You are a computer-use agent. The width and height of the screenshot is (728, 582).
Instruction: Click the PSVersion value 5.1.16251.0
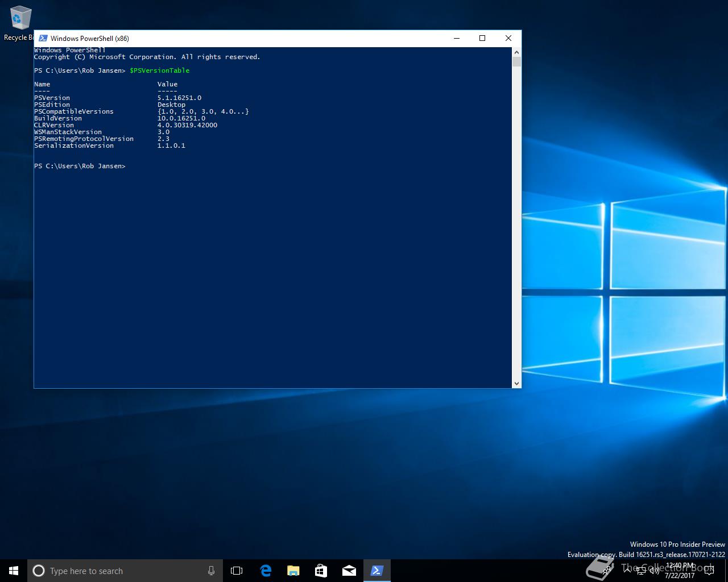tap(179, 98)
